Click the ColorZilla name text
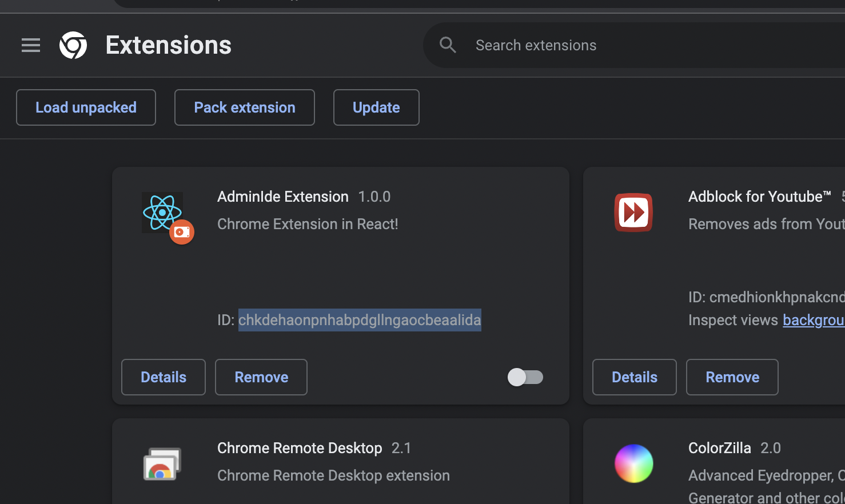845x504 pixels. pos(720,448)
